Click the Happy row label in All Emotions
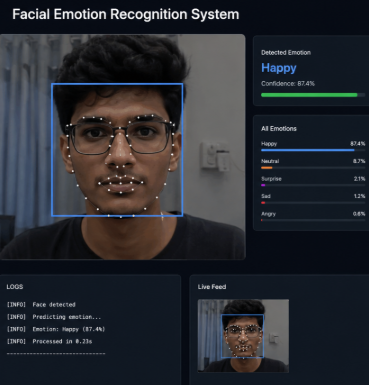The height and width of the screenshot is (385, 369). (x=269, y=144)
